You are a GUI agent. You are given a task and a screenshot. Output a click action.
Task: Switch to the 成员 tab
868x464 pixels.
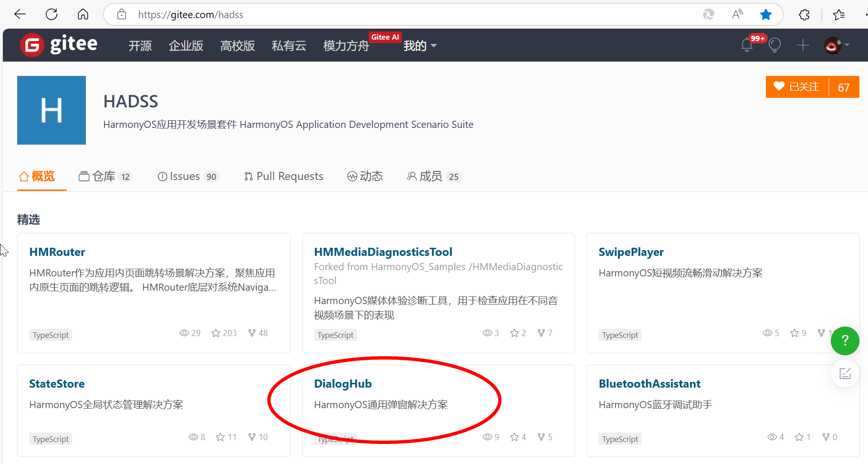click(434, 177)
